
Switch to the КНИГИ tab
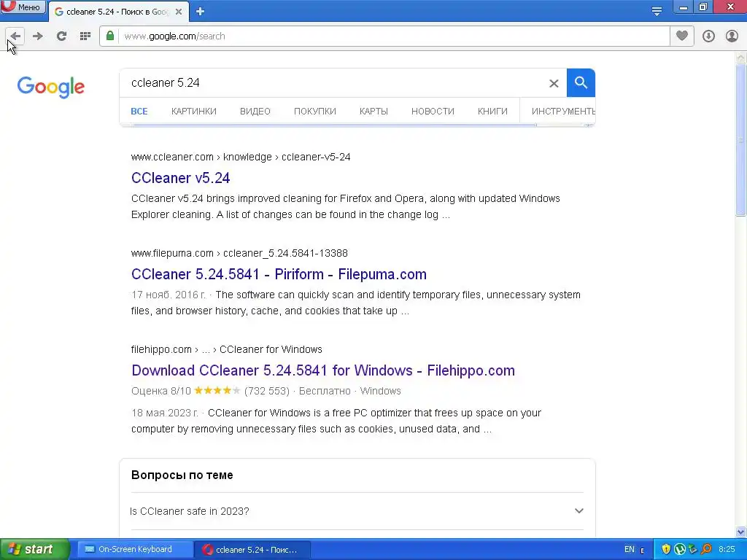492,112
